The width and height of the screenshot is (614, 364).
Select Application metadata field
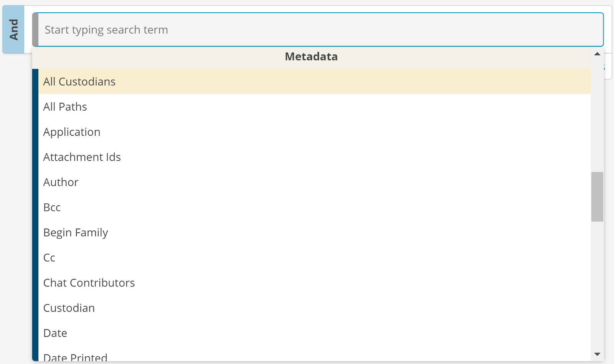(314, 132)
